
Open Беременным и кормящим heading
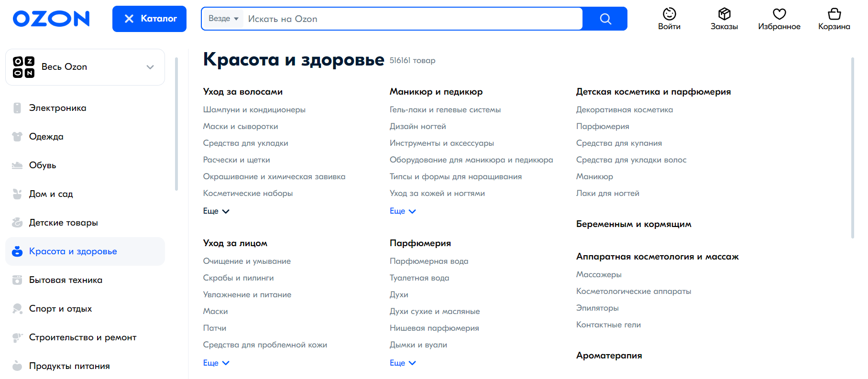tap(634, 224)
